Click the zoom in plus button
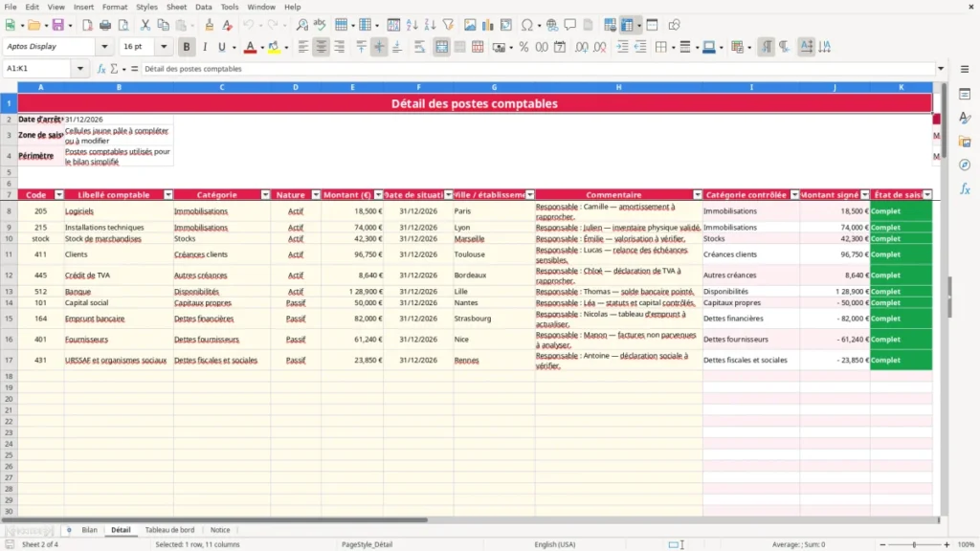The image size is (980, 551). click(x=947, y=544)
